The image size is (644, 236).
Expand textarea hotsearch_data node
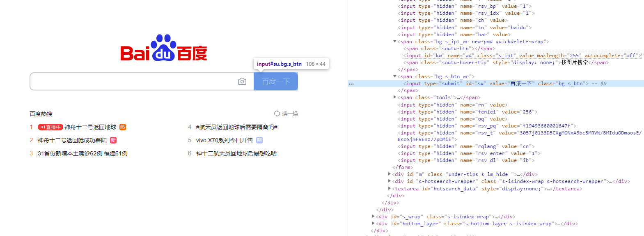(390, 189)
